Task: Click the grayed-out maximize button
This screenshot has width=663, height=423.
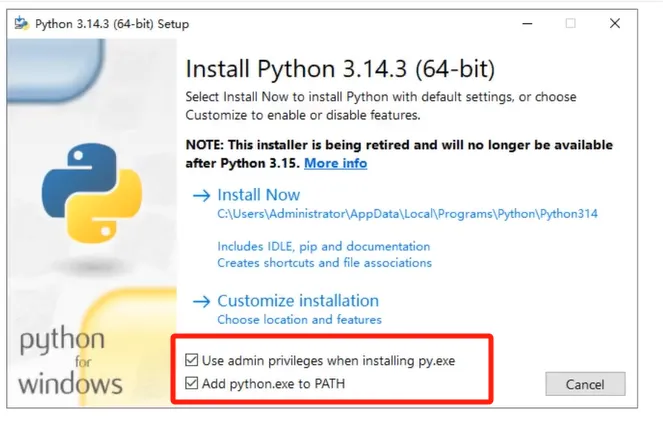Action: tap(571, 23)
